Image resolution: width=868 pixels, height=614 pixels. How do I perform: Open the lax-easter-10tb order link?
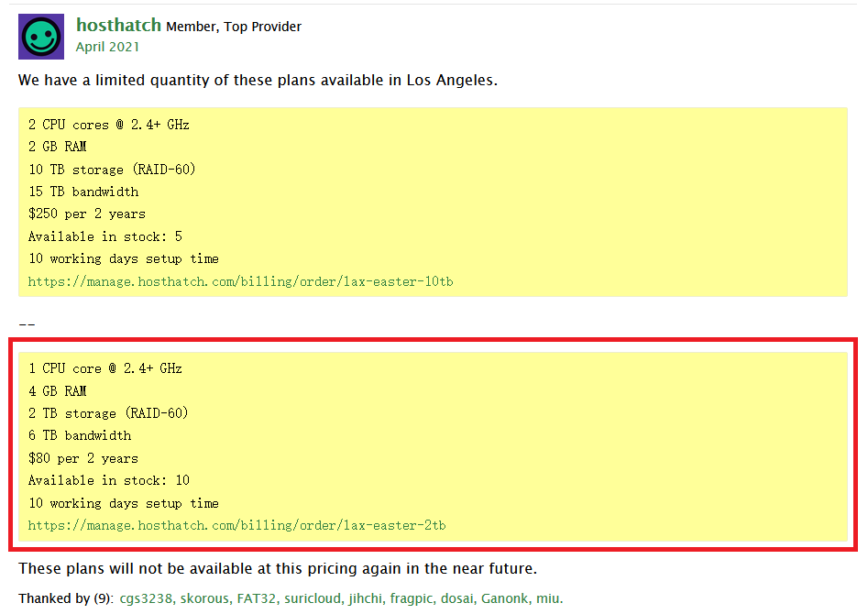[241, 282]
